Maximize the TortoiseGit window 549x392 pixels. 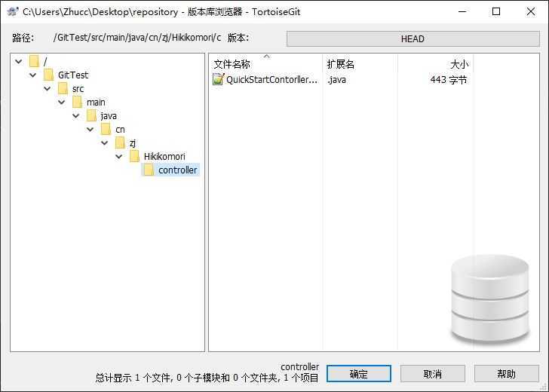(496, 11)
